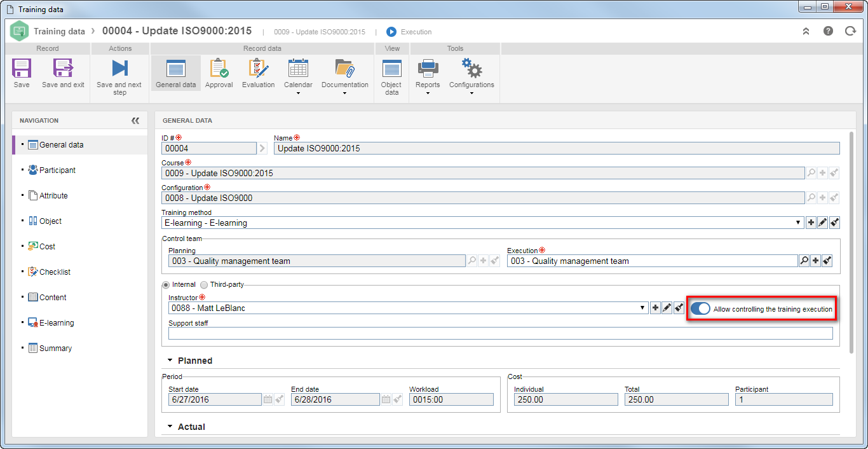Screen dimensions: 868x449
Task: Clear Execution team eraser icon
Action: click(827, 261)
